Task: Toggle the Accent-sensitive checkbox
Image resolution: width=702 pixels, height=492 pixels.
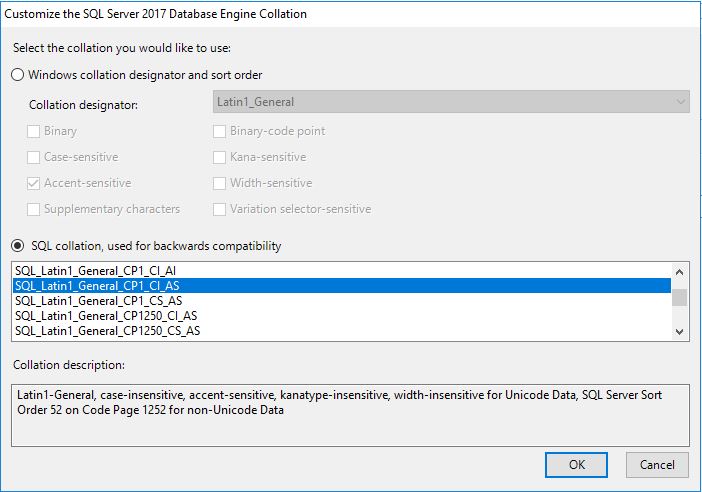Action: (x=34, y=183)
